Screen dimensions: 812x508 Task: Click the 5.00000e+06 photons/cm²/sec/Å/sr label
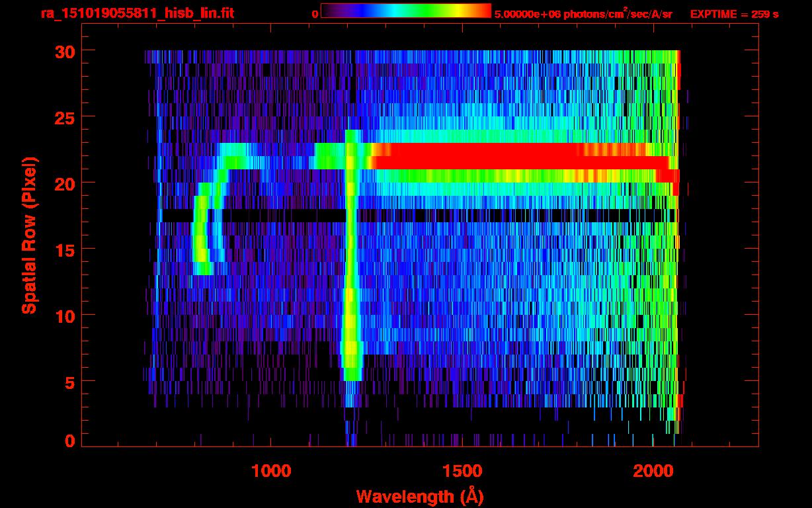tap(583, 14)
